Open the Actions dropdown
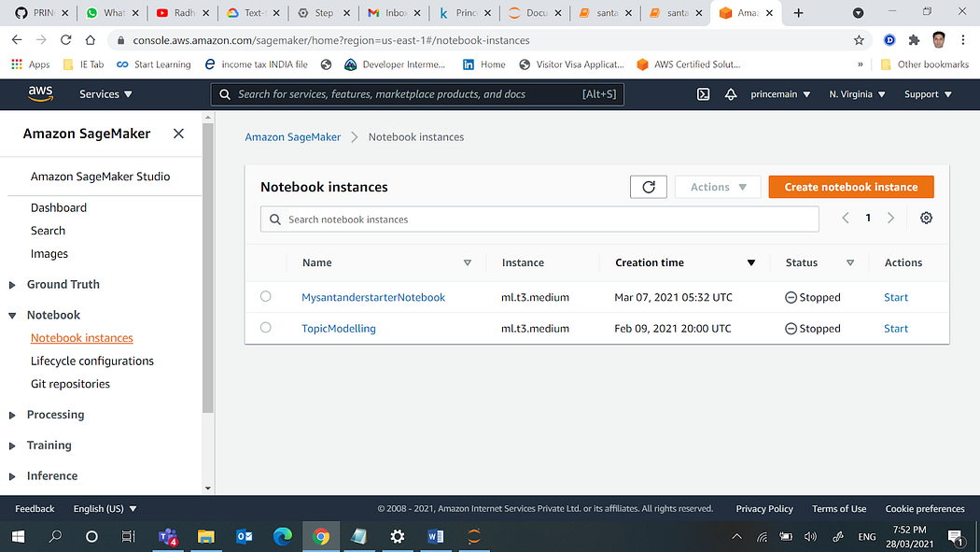 point(718,187)
